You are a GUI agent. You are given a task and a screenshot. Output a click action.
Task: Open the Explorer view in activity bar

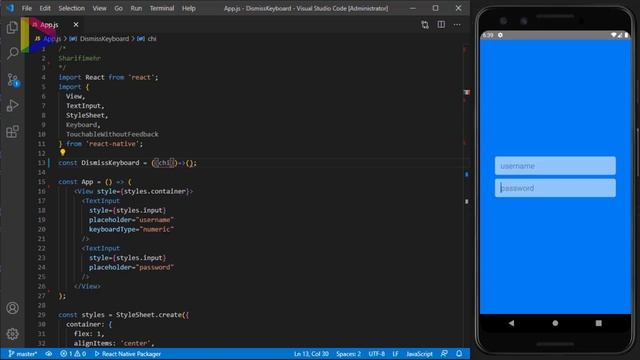pos(12,27)
